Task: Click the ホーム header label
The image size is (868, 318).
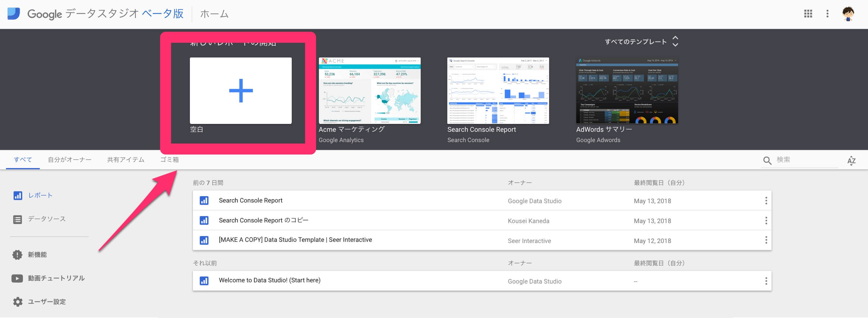Action: click(x=214, y=14)
